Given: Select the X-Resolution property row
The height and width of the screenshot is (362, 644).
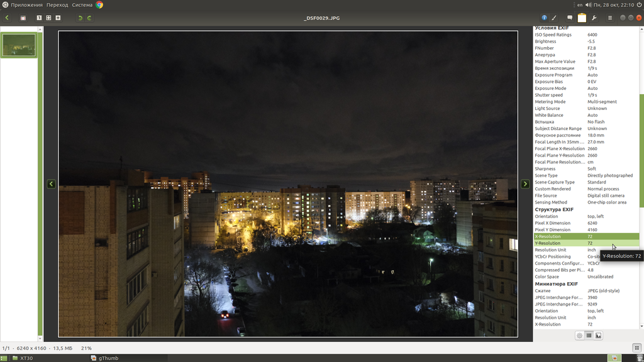Looking at the screenshot, I should tap(587, 236).
